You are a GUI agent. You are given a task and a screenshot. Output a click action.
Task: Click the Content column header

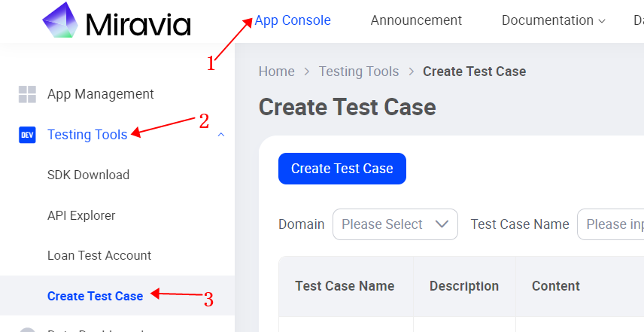[x=555, y=286]
